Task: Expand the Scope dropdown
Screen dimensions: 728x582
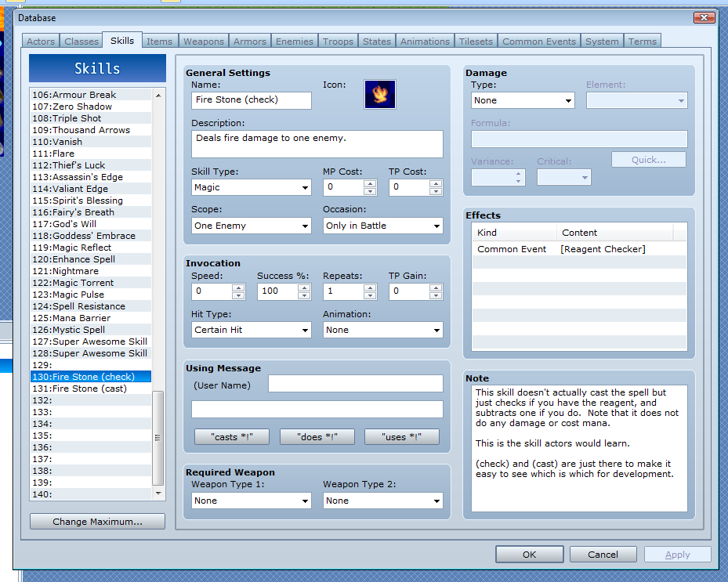Action: 252,226
